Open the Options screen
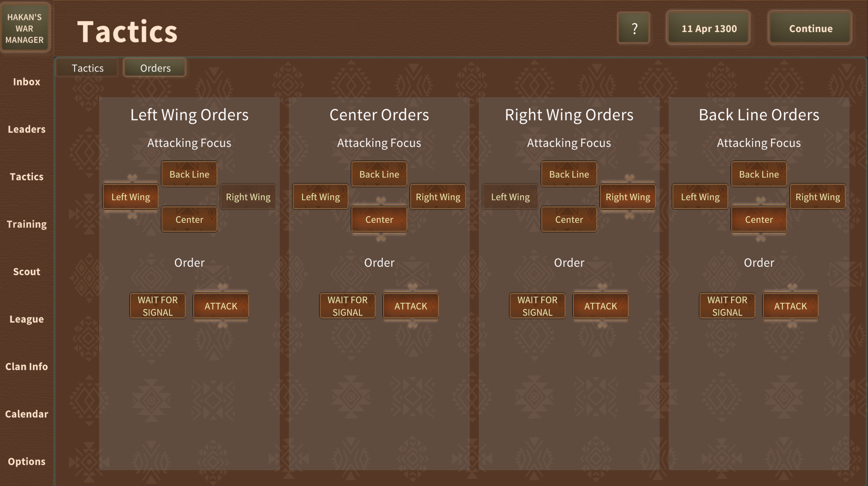Image resolution: width=868 pixels, height=486 pixels. pos(26,461)
